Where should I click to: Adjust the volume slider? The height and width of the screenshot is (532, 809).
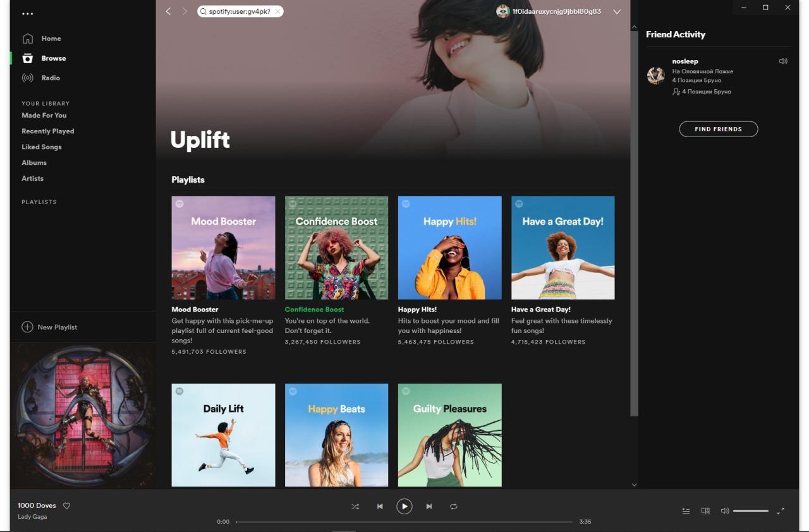[751, 511]
